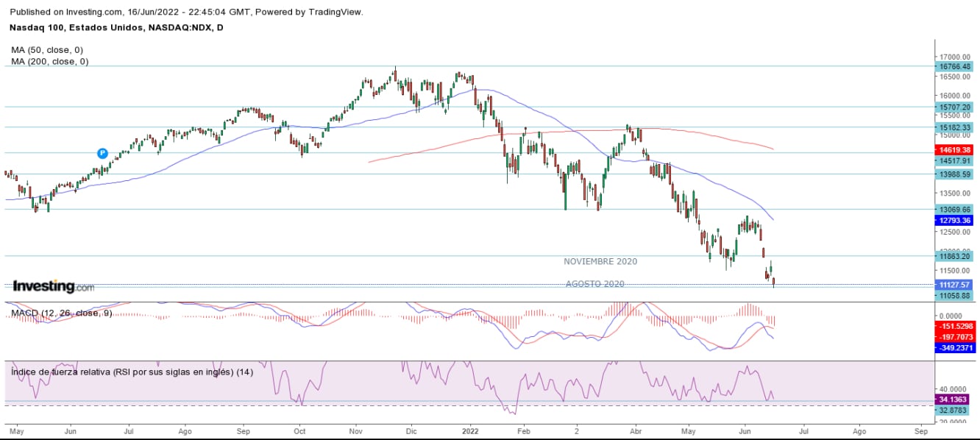Click the red -151.5298 MACD histogram value tag
The image size is (980, 440).
point(954,326)
